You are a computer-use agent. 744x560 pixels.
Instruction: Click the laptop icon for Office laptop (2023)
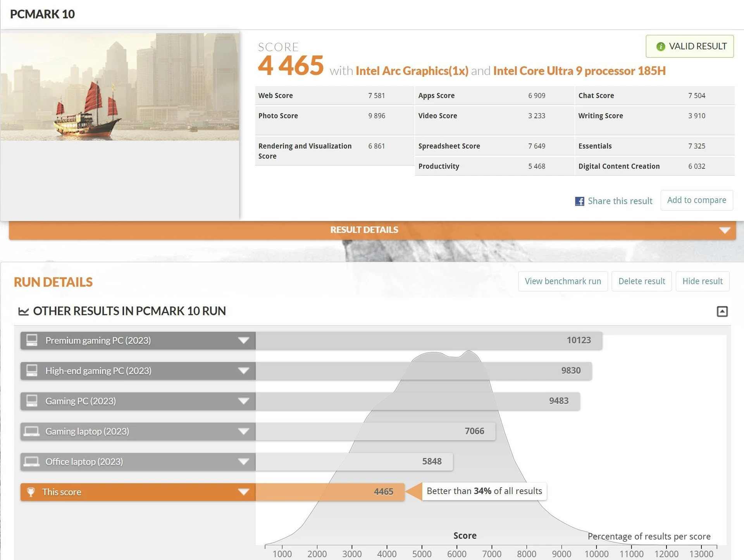(31, 462)
